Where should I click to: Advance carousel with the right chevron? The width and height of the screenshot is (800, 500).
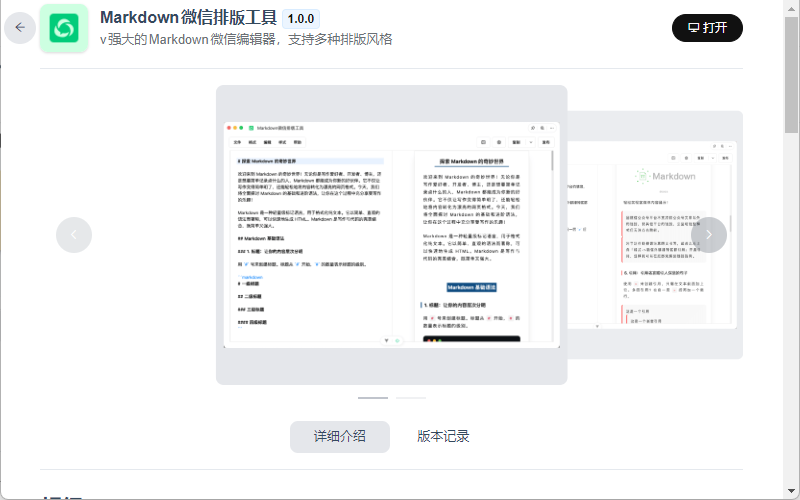709,235
